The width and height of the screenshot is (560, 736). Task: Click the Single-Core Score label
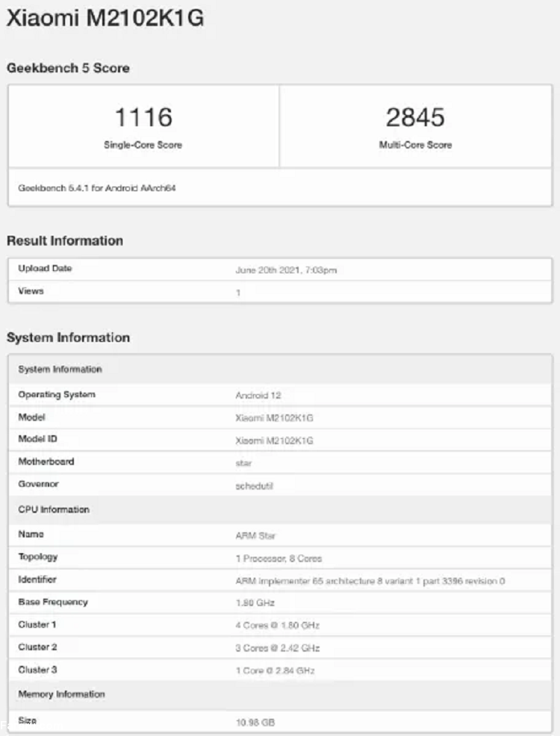[143, 145]
